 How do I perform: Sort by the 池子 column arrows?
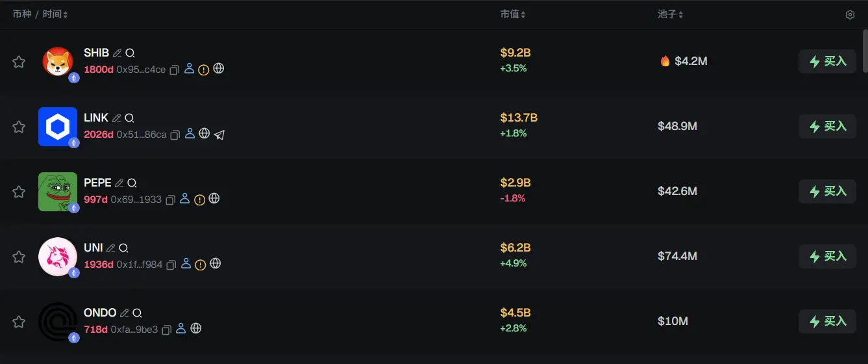coord(681,14)
